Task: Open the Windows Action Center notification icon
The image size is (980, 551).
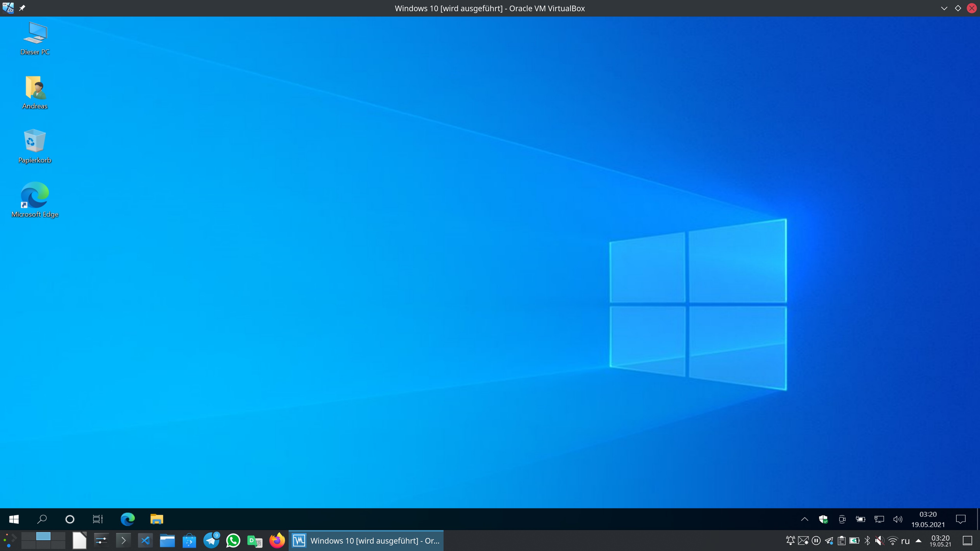Action: click(x=961, y=519)
